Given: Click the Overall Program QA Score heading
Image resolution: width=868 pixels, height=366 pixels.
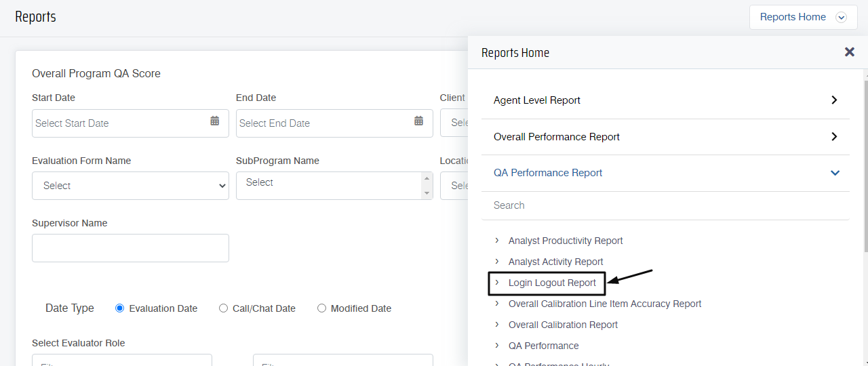Looking at the screenshot, I should [x=96, y=73].
